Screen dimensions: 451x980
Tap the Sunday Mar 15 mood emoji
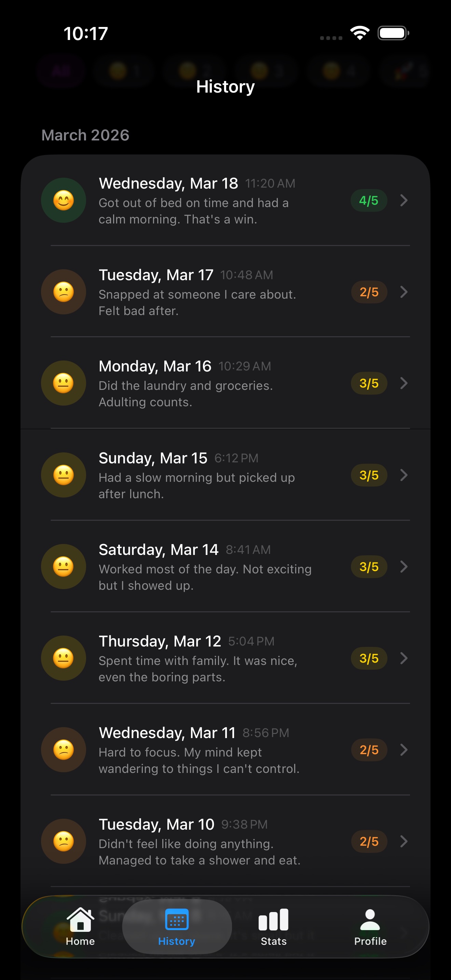(x=64, y=475)
